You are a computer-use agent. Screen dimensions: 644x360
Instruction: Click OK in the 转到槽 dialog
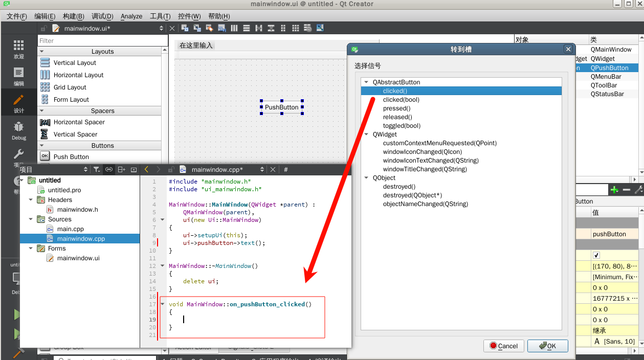(547, 346)
